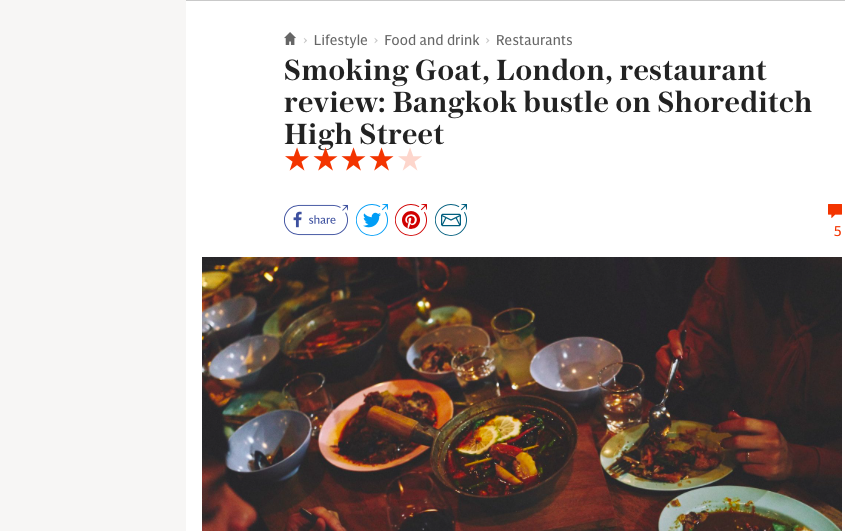Click the blank left sidebar area
Image resolution: width=845 pixels, height=531 pixels.
(93, 265)
